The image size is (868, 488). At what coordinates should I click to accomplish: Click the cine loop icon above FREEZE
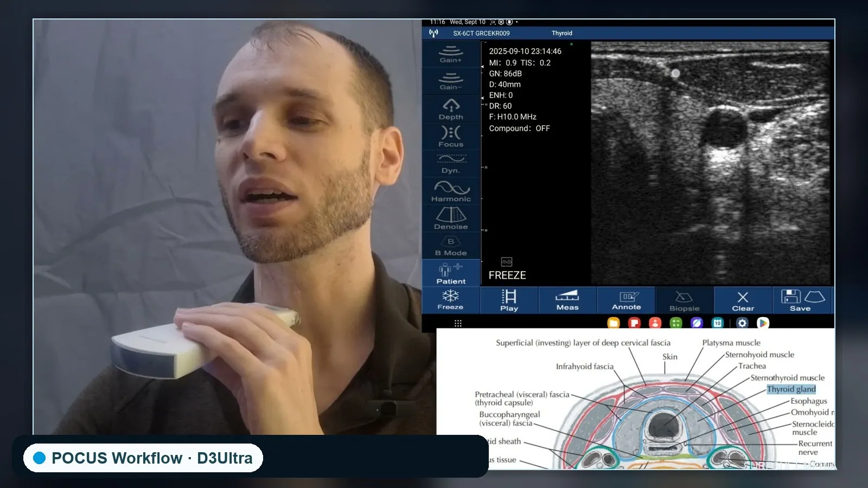point(507,261)
